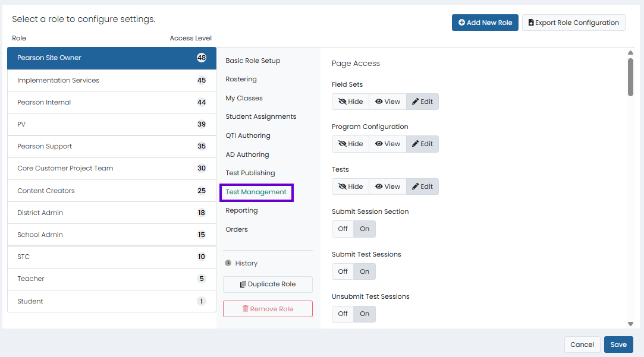Turn Unsubmit Test Sessions Off
The height and width of the screenshot is (357, 644).
click(343, 314)
